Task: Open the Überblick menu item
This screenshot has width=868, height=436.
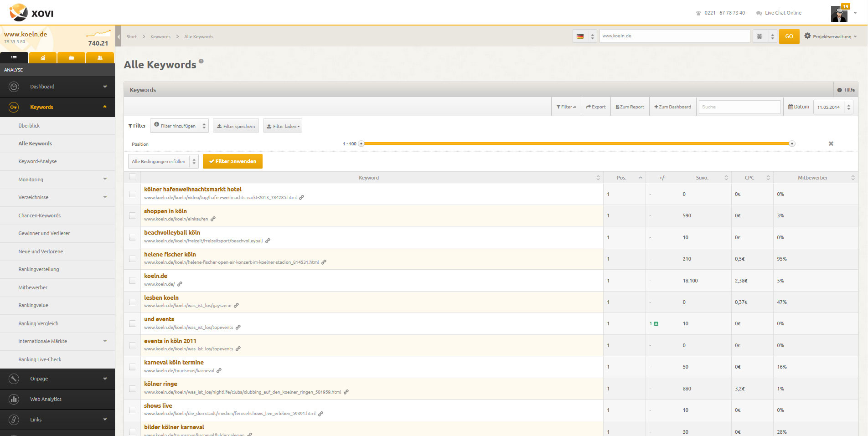Action: [x=29, y=126]
